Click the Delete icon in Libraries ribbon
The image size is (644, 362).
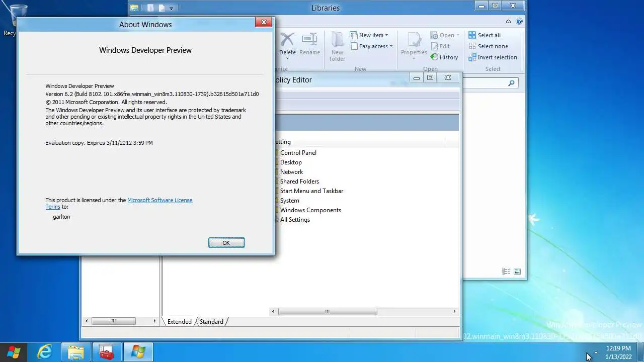click(287, 40)
